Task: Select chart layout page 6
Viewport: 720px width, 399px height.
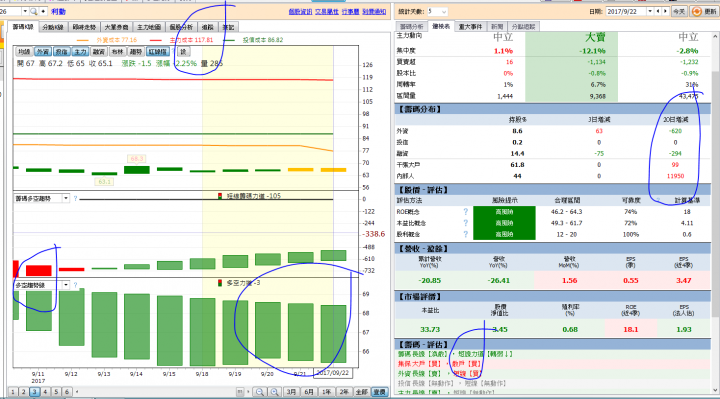Action: (x=67, y=392)
